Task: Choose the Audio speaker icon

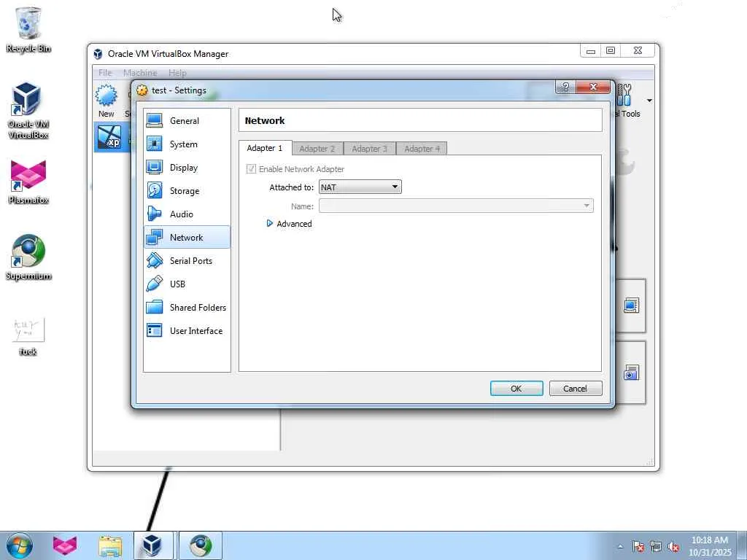Action: (155, 214)
